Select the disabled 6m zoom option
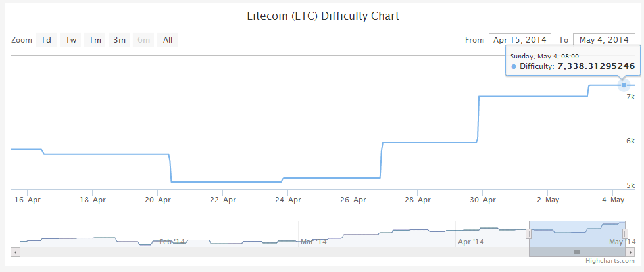The height and width of the screenshot is (272, 644). tap(143, 41)
